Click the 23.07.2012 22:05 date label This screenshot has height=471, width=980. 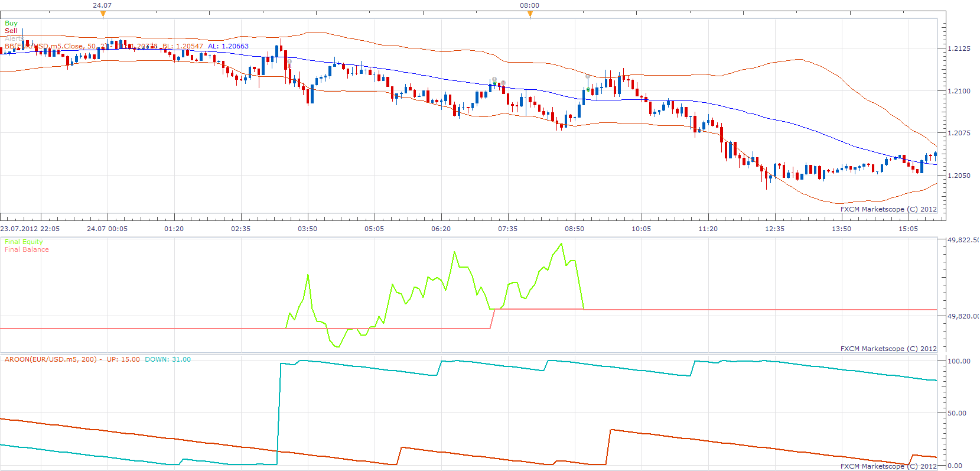pos(30,229)
